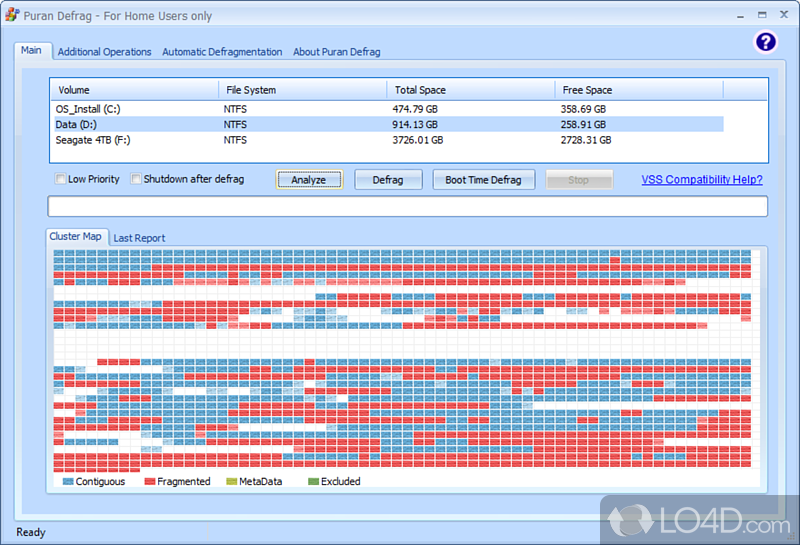
Task: Start defragmentation with Defrag button
Action: point(387,180)
